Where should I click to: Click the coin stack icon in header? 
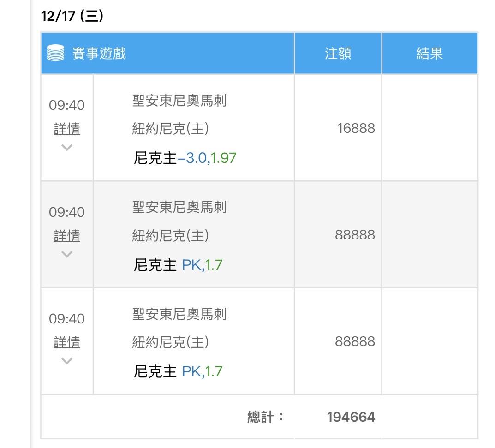(x=55, y=54)
